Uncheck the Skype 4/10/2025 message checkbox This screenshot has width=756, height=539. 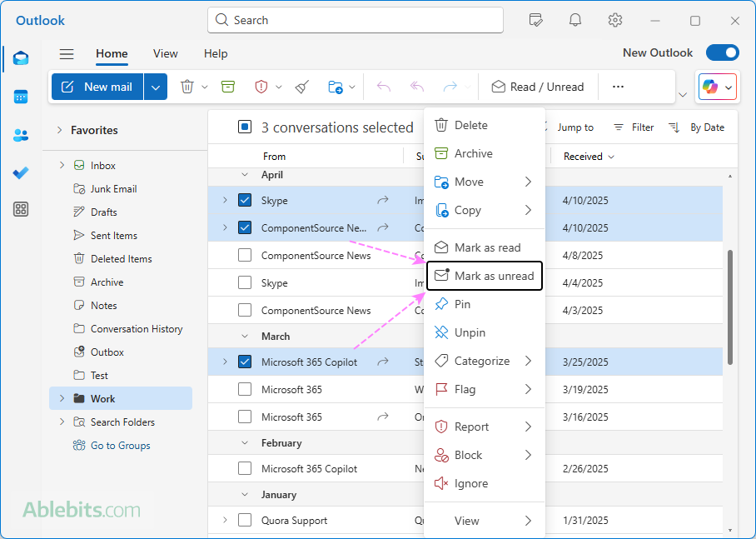[245, 200]
